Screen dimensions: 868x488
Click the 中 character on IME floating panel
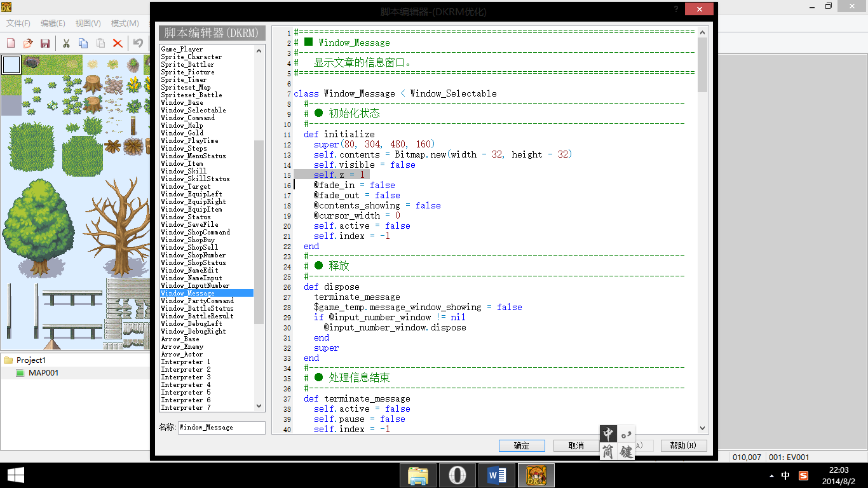[608, 434]
